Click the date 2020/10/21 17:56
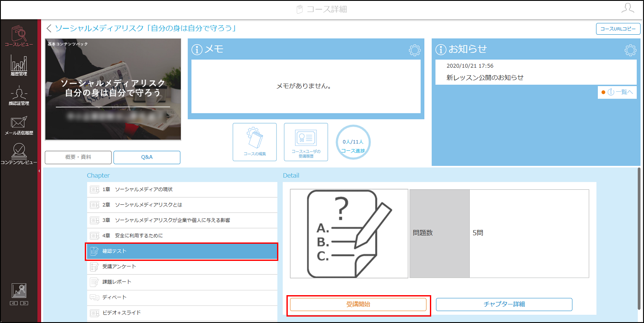This screenshot has height=323, width=644. click(470, 66)
